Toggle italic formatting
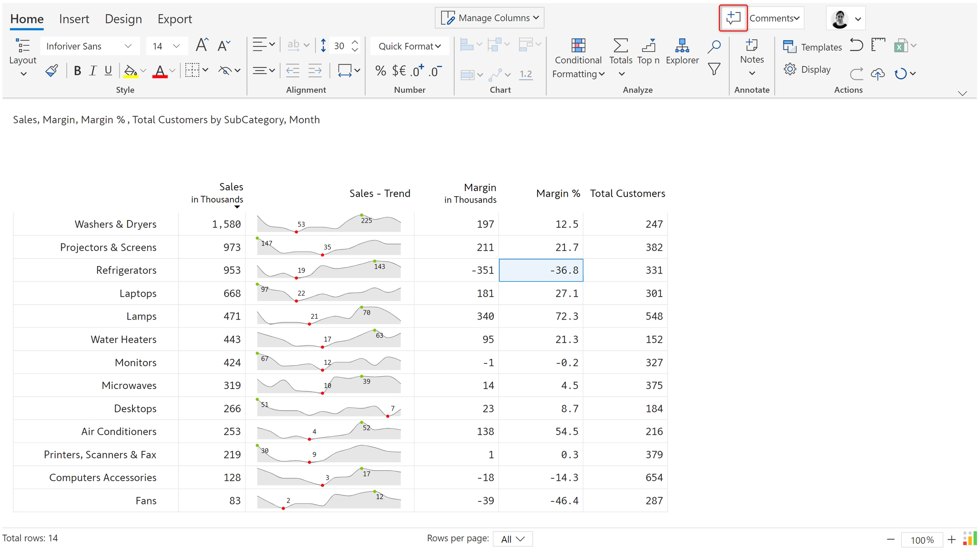This screenshot has height=552, width=980. tap(93, 71)
